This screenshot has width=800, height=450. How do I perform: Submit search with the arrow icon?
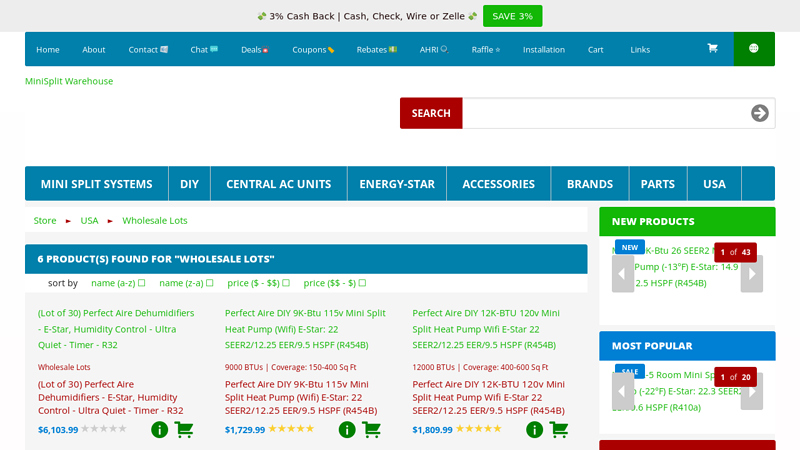tap(760, 113)
